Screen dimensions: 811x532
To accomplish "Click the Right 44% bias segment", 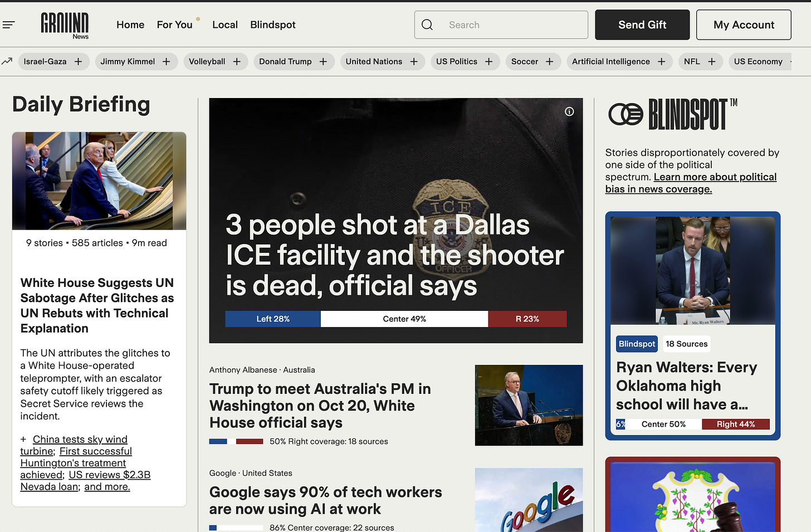I will [x=736, y=424].
